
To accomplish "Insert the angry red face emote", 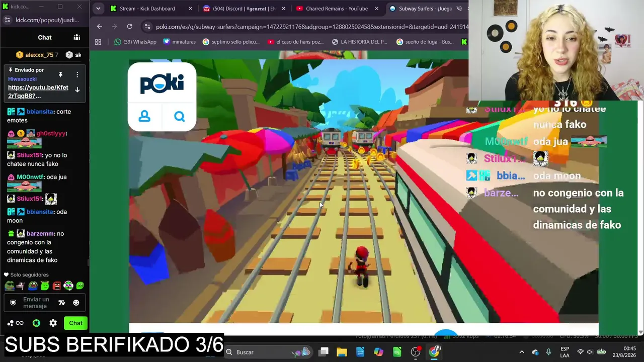I will (x=56, y=286).
